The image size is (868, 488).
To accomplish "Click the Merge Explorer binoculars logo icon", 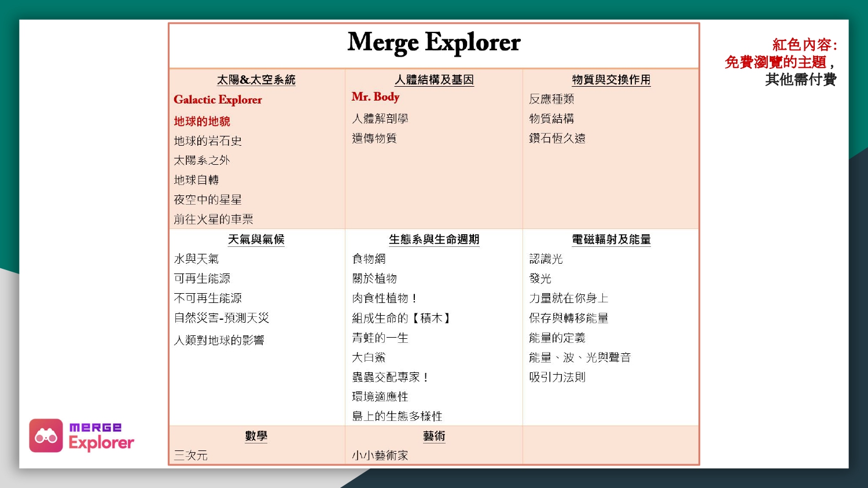I will tap(46, 435).
